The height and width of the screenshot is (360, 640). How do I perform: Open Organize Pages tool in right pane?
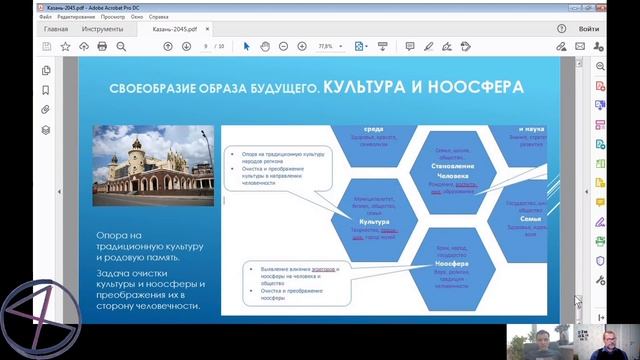click(x=600, y=125)
